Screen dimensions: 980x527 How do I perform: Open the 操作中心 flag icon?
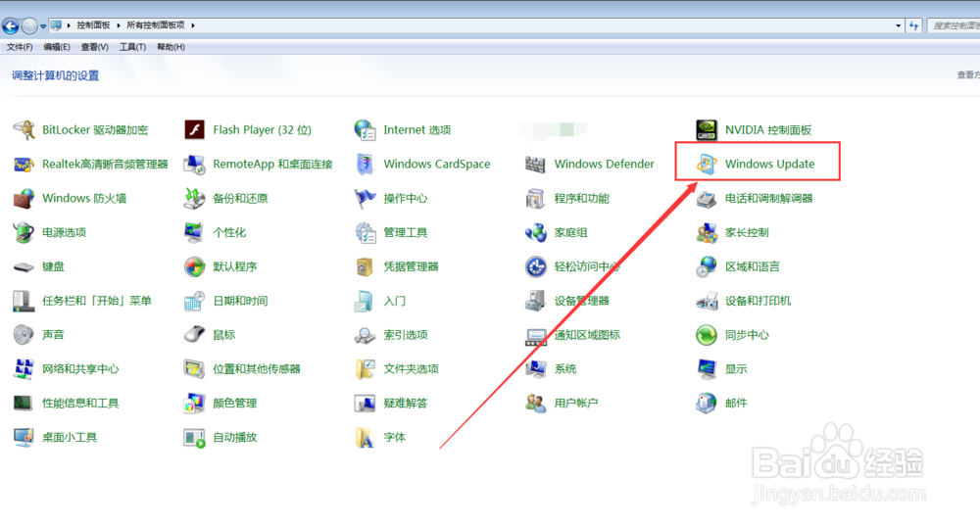365,199
